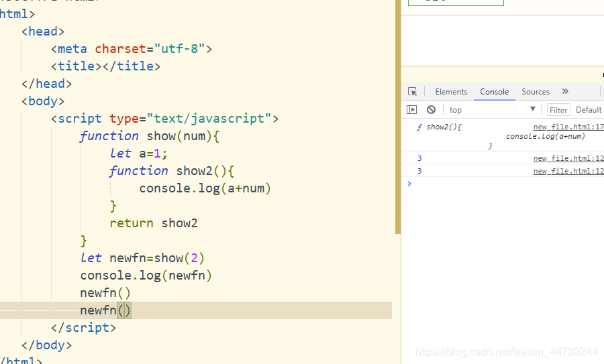This screenshot has height=364, width=604.
Task: Click the closing </script> tag
Action: [x=83, y=327]
